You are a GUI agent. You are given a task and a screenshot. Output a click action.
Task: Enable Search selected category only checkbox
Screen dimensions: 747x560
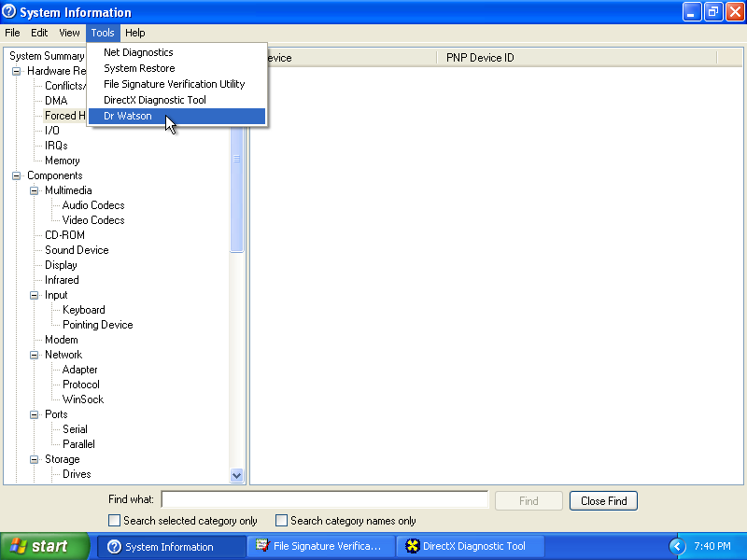click(115, 521)
